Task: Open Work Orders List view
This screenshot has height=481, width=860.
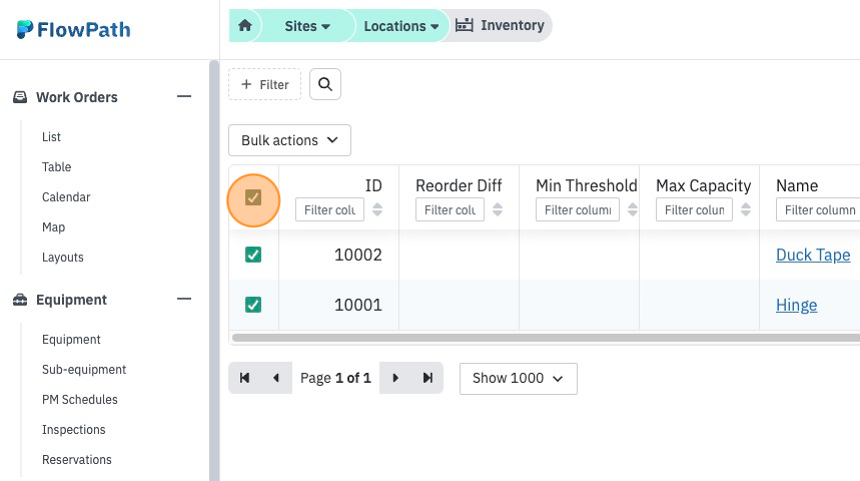Action: pyautogui.click(x=52, y=137)
